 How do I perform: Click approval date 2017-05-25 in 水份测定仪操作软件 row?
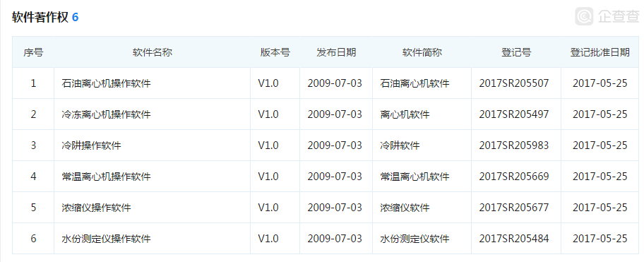coord(600,239)
